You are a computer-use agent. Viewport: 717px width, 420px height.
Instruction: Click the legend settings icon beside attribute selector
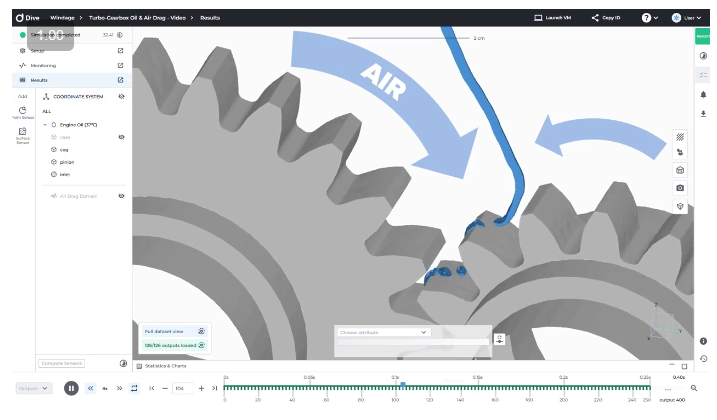499,339
